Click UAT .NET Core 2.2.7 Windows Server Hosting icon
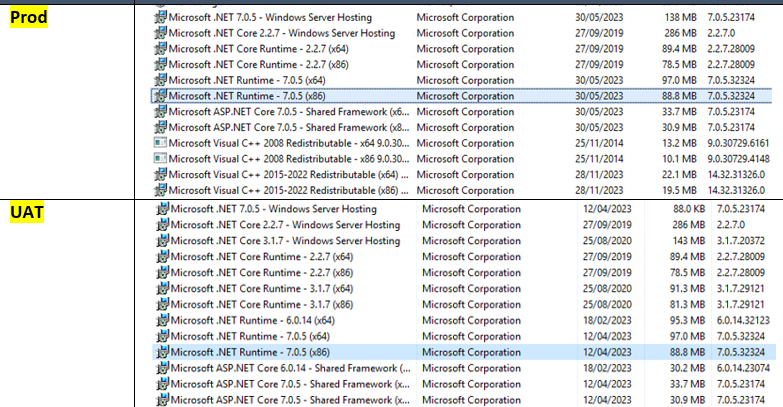 163,225
